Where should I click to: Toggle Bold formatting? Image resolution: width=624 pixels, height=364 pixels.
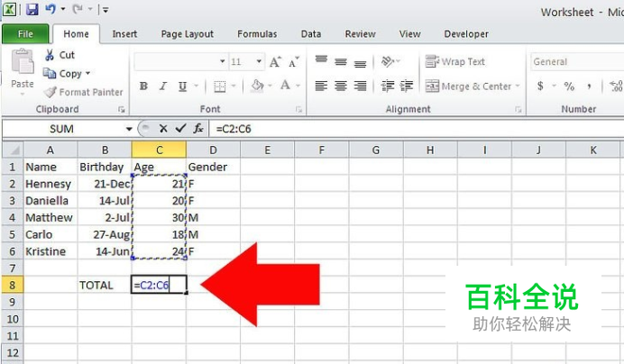(143, 86)
